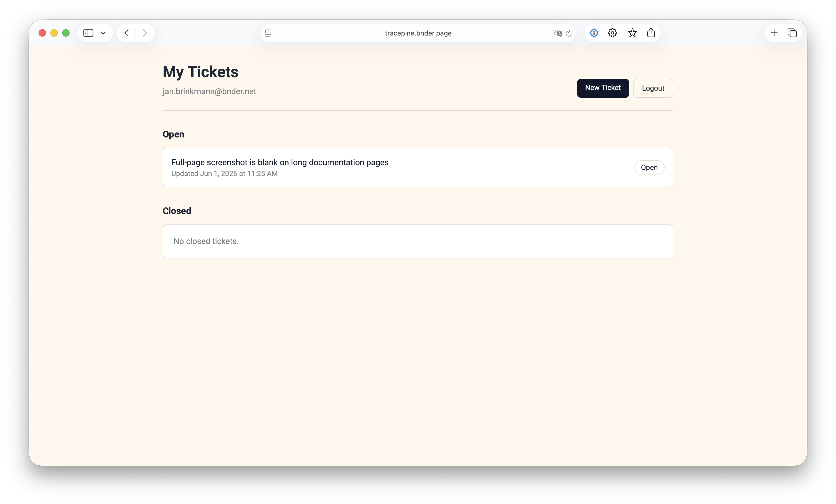The width and height of the screenshot is (836, 504).
Task: Click the tracepine.bnder.page address field
Action: coord(418,33)
